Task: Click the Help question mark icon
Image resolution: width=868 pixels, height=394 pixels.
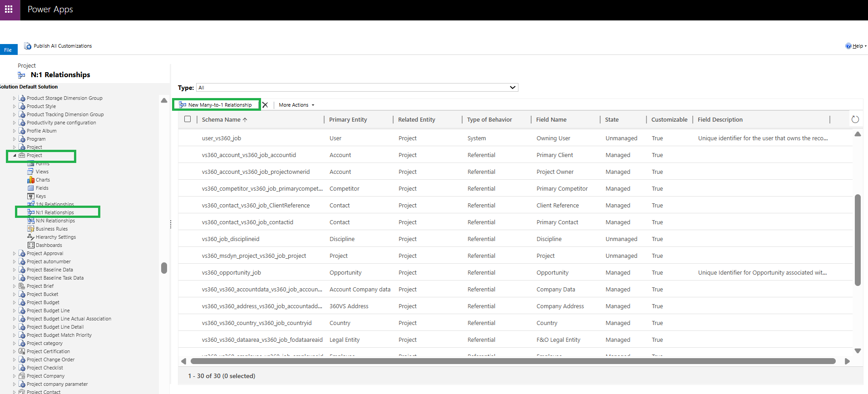Action: tap(848, 46)
